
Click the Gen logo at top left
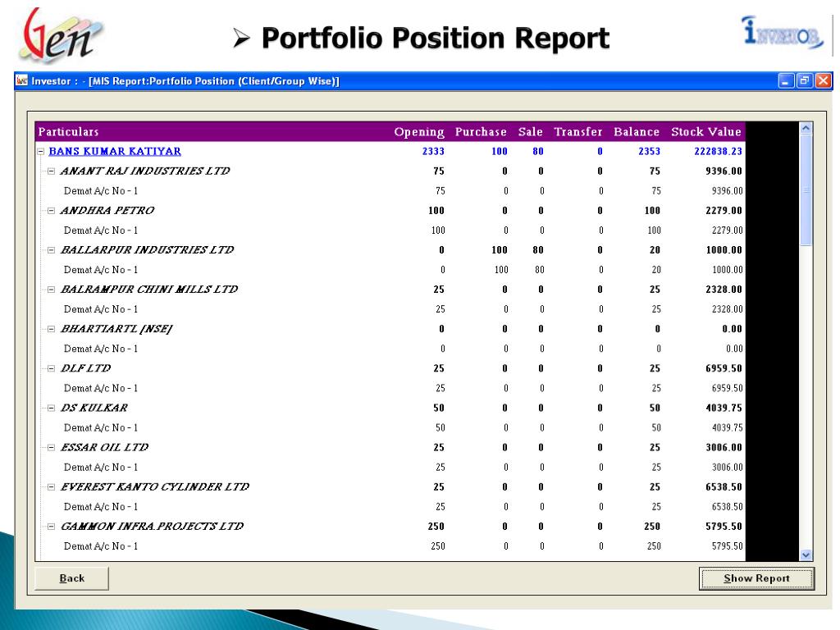pos(60,34)
